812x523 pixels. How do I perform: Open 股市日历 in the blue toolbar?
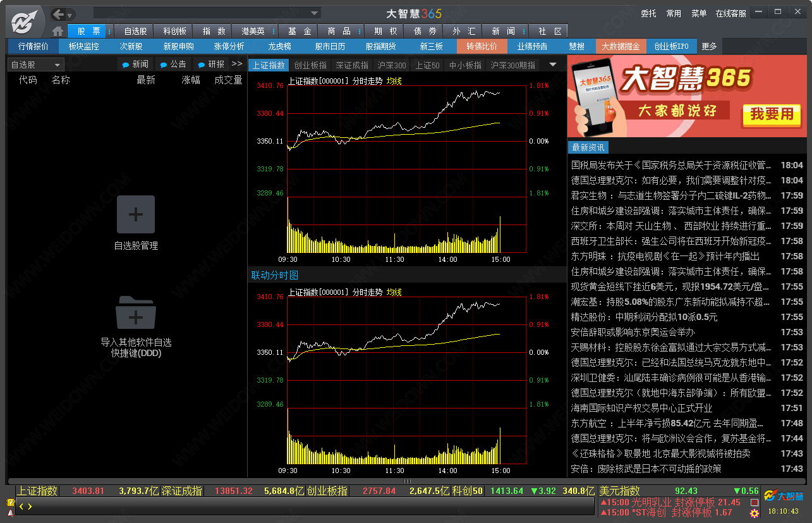click(330, 46)
